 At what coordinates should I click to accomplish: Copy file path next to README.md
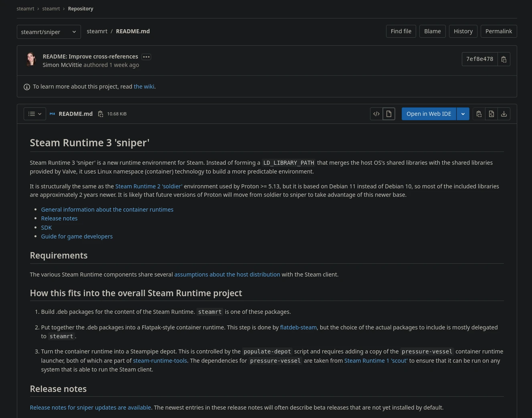pos(101,114)
